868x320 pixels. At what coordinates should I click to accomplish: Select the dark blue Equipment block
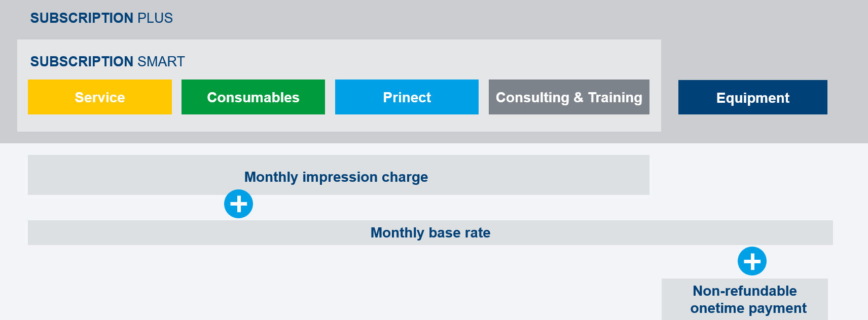pos(753,97)
